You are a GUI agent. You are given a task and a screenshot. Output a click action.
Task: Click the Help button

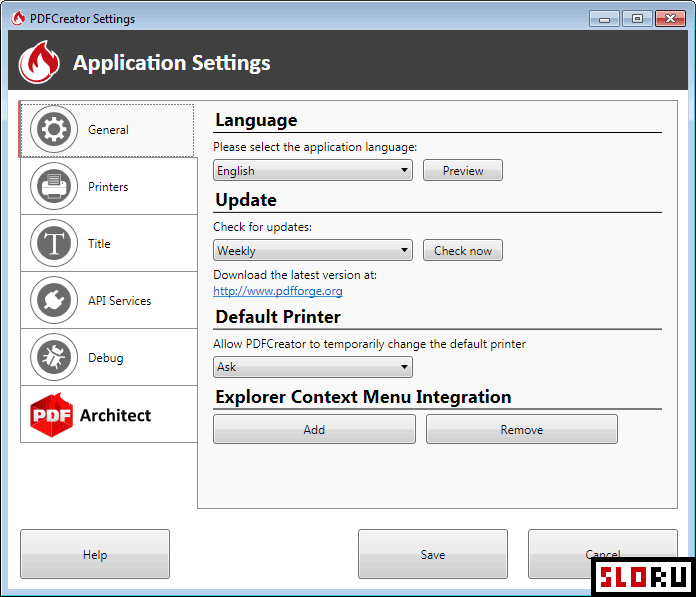tap(95, 554)
